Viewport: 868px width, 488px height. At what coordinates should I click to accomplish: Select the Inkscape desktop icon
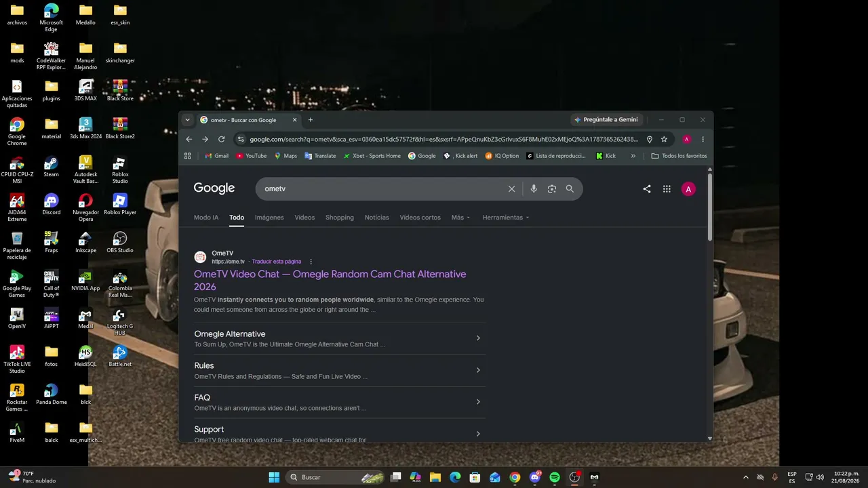(x=85, y=243)
